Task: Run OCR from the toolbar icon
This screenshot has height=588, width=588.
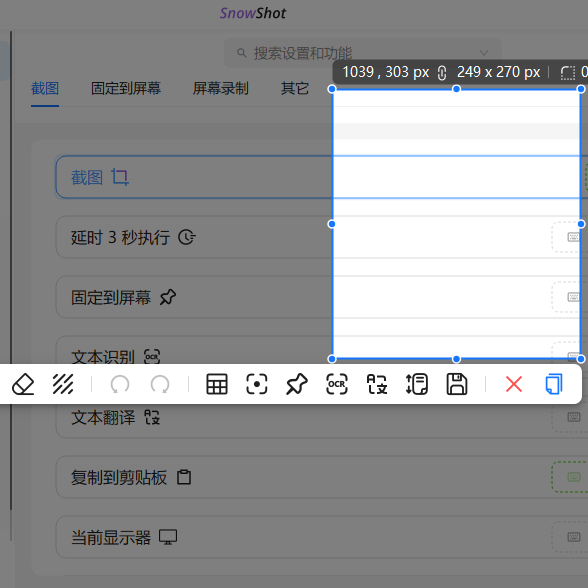Action: 337,384
